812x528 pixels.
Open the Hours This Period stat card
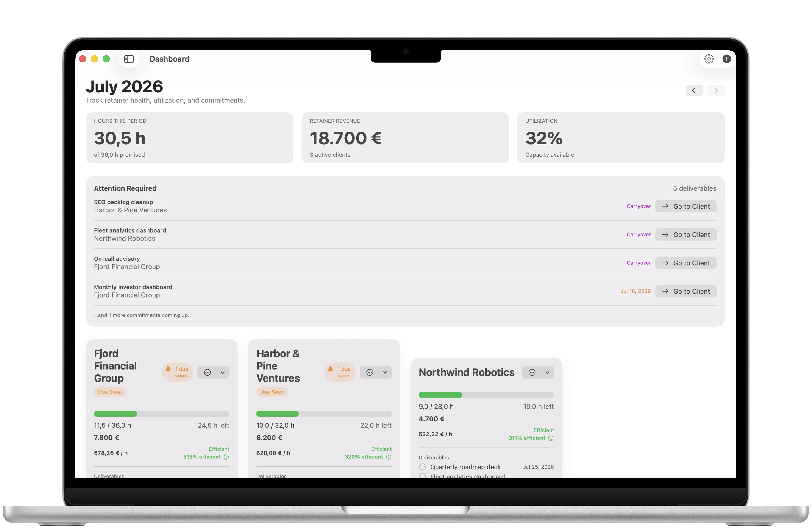(189, 138)
